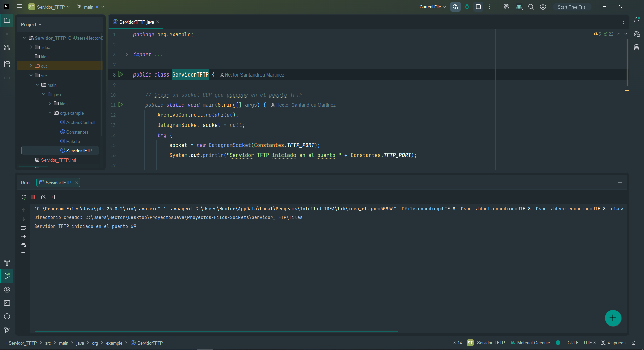Open the Problems tool window

tap(7, 316)
